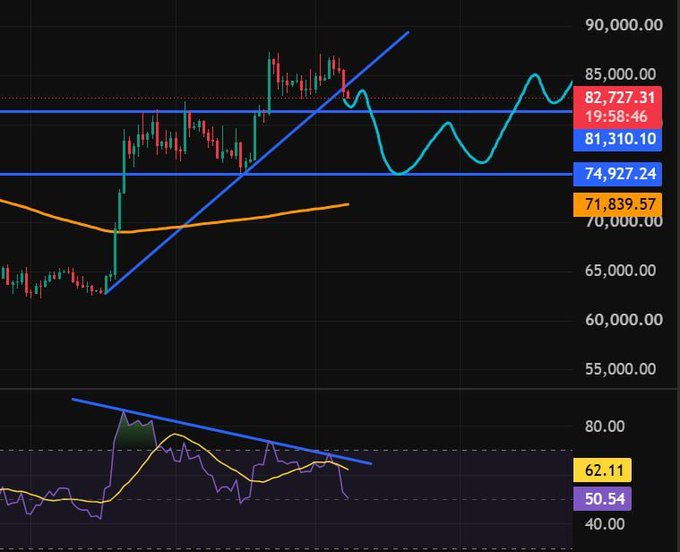Viewport: 680px width, 552px height.
Task: Click the 65,000.00 price axis label
Action: pos(620,271)
